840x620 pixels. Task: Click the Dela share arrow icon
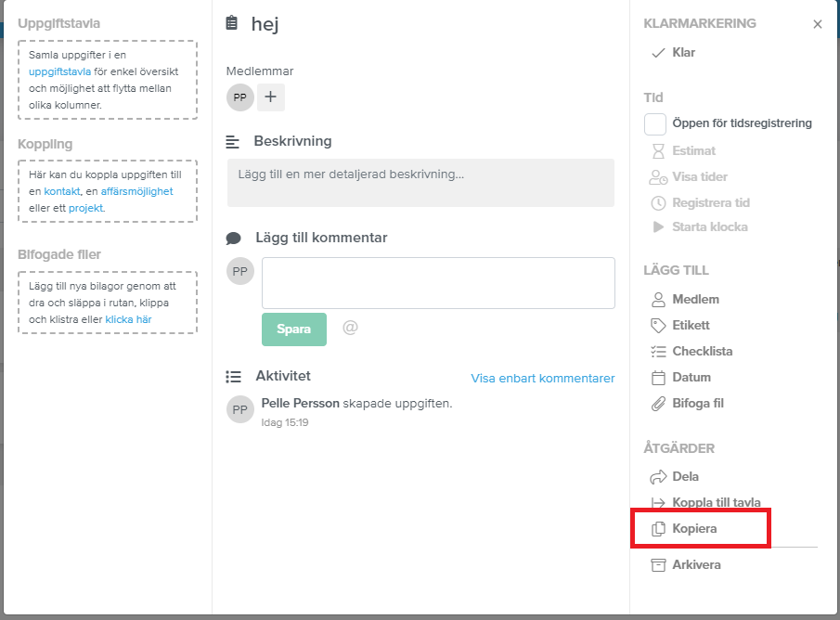pos(658,477)
